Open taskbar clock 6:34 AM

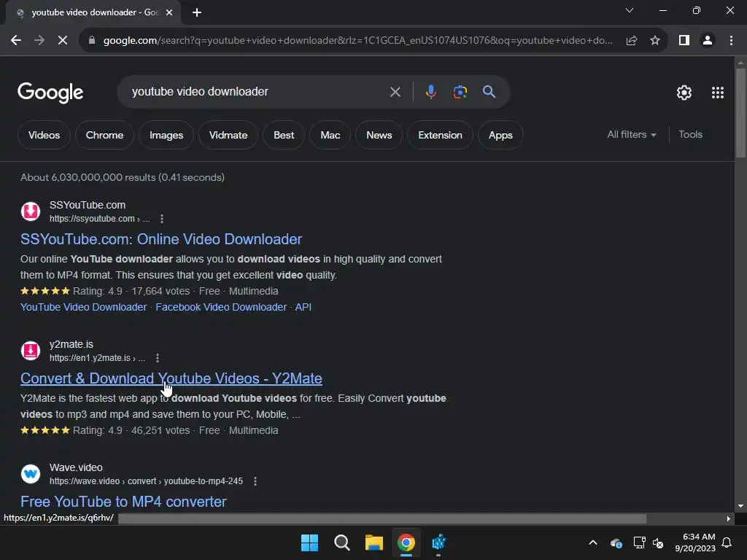point(695,542)
